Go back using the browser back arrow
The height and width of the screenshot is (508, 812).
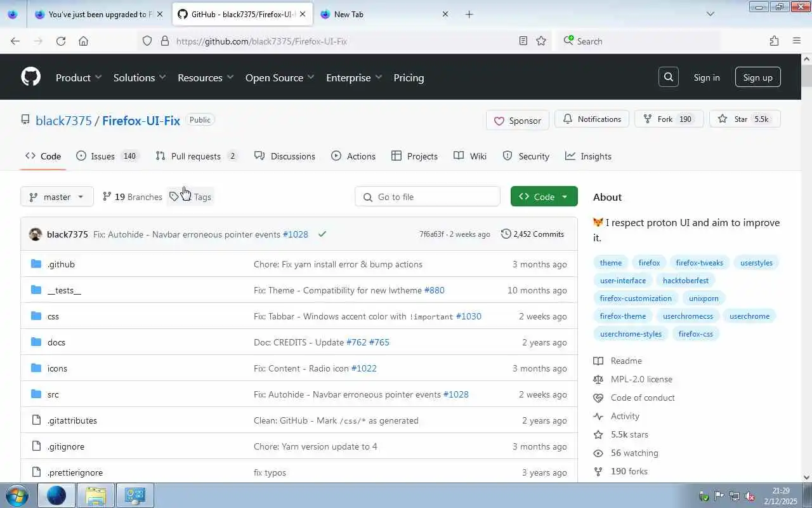pyautogui.click(x=15, y=41)
